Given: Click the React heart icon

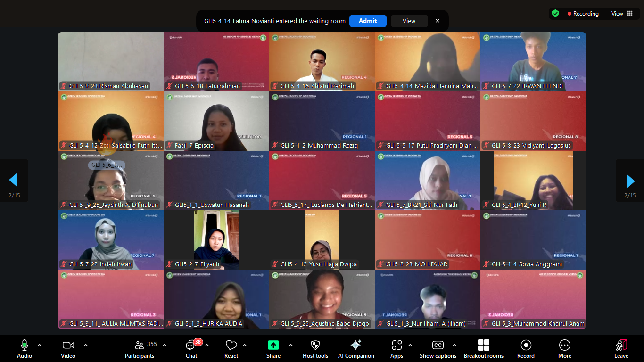Looking at the screenshot, I should [231, 346].
